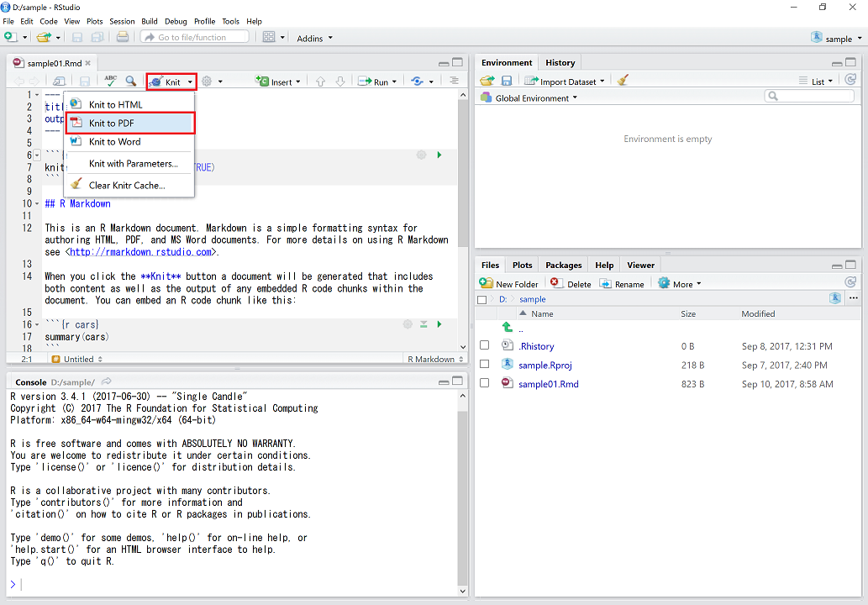Image resolution: width=868 pixels, height=605 pixels.
Task: Open the document options gear icon
Action: click(207, 82)
